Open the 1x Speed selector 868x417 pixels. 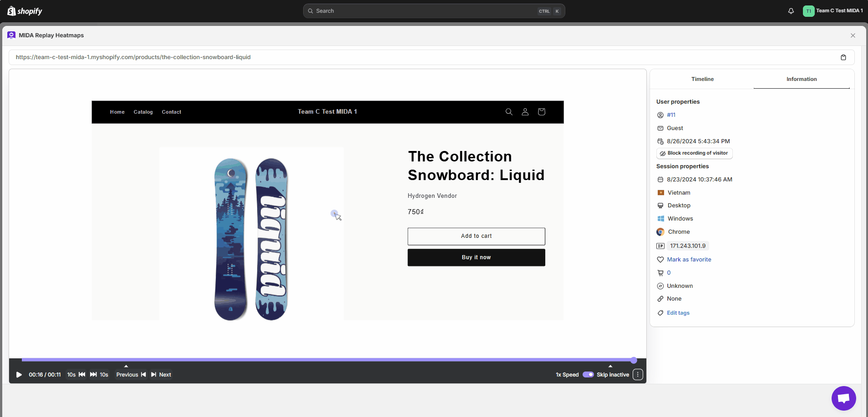567,375
